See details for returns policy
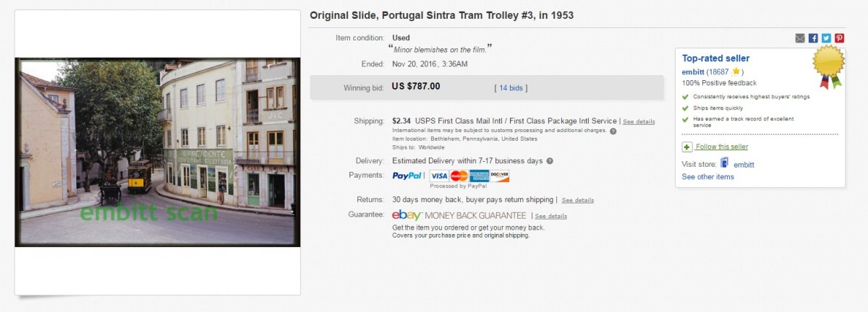868x312 pixels. [x=578, y=200]
